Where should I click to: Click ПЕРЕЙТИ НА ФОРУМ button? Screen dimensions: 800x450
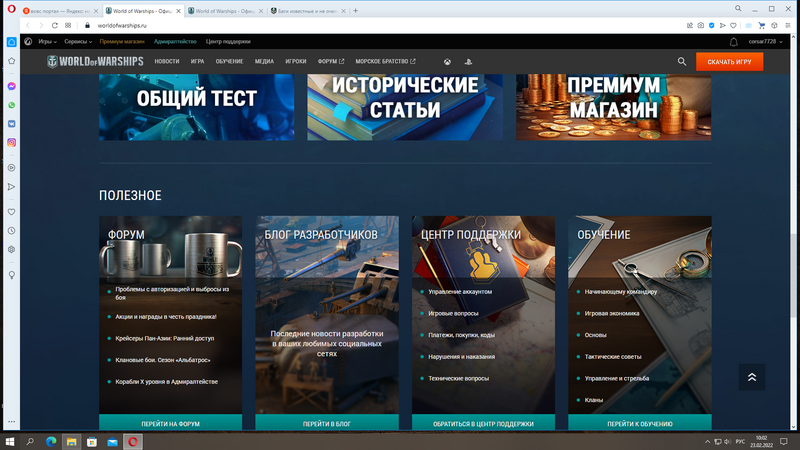coord(170,423)
